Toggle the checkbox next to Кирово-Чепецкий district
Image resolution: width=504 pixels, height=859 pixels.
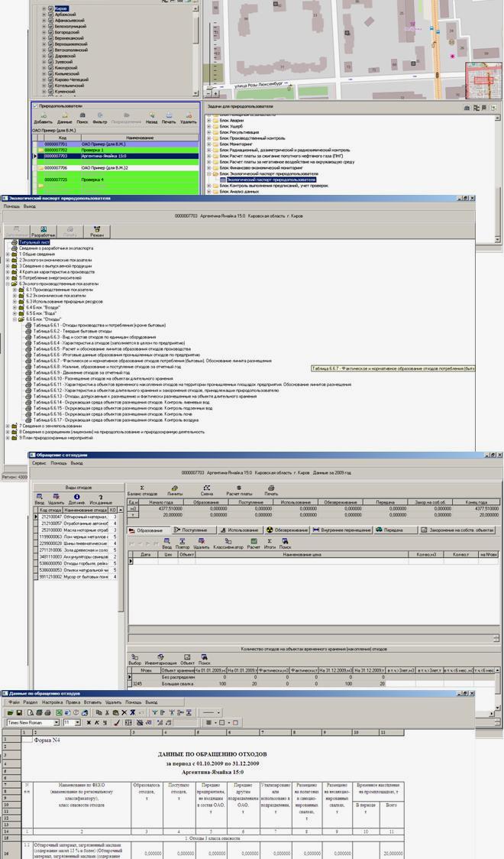pyautogui.click(x=51, y=80)
